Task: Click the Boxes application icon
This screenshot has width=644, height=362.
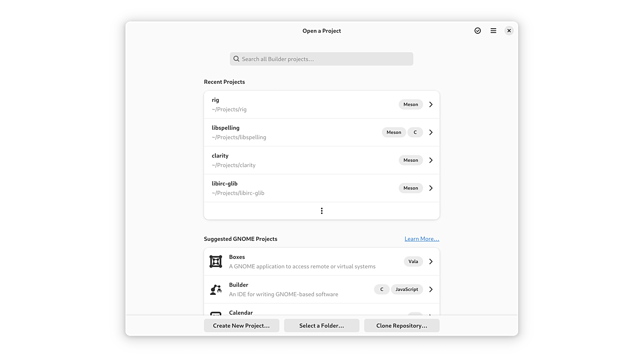Action: click(216, 261)
